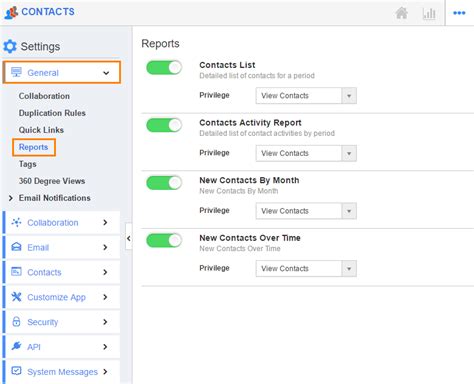
Task: Expand the System Messages chevron
Action: click(105, 371)
